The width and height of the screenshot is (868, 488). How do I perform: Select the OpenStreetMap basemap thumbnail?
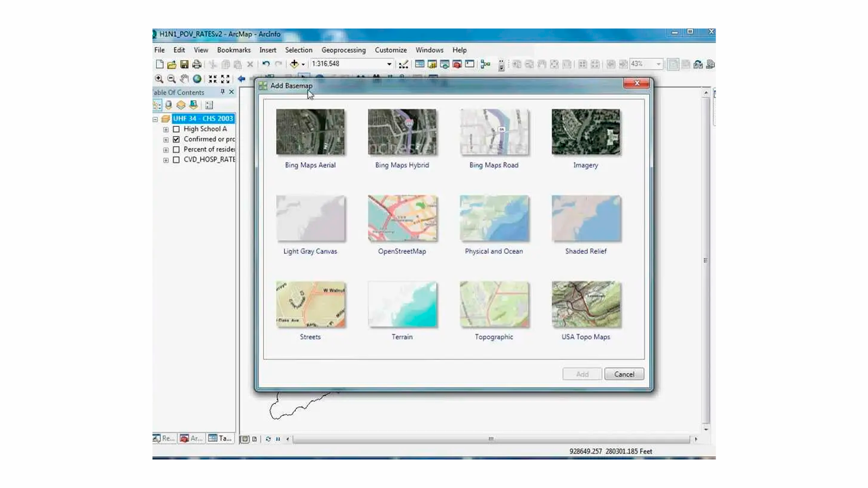[x=402, y=219]
